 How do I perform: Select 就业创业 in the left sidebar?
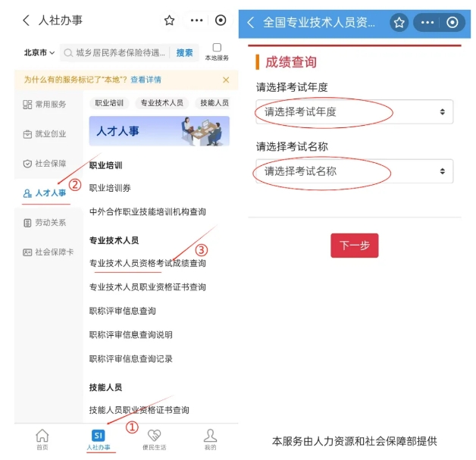pyautogui.click(x=45, y=134)
